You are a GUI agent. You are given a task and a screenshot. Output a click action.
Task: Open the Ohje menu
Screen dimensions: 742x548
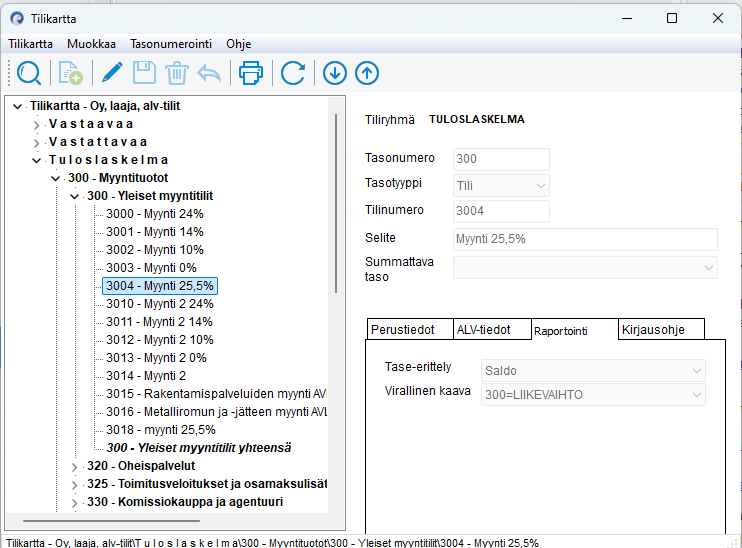[238, 44]
